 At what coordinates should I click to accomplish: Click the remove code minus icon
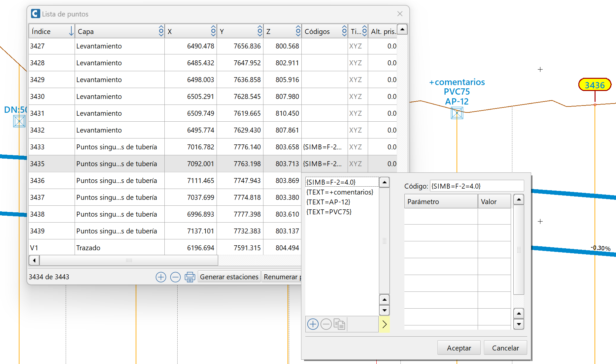[326, 324]
